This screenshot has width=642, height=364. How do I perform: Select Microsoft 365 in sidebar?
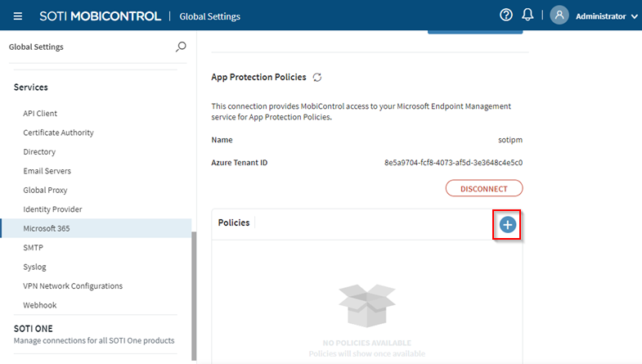pyautogui.click(x=97, y=228)
